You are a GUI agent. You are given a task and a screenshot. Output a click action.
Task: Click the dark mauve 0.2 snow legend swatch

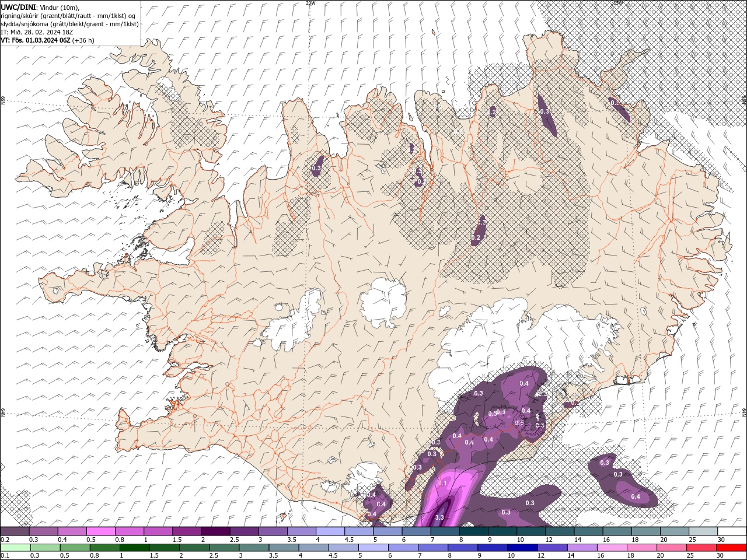(15, 531)
